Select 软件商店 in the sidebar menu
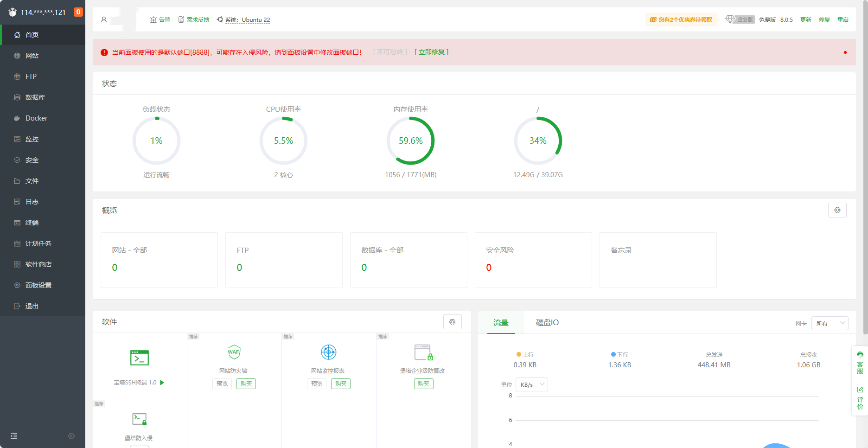Viewport: 868px width, 448px height. coord(38,264)
